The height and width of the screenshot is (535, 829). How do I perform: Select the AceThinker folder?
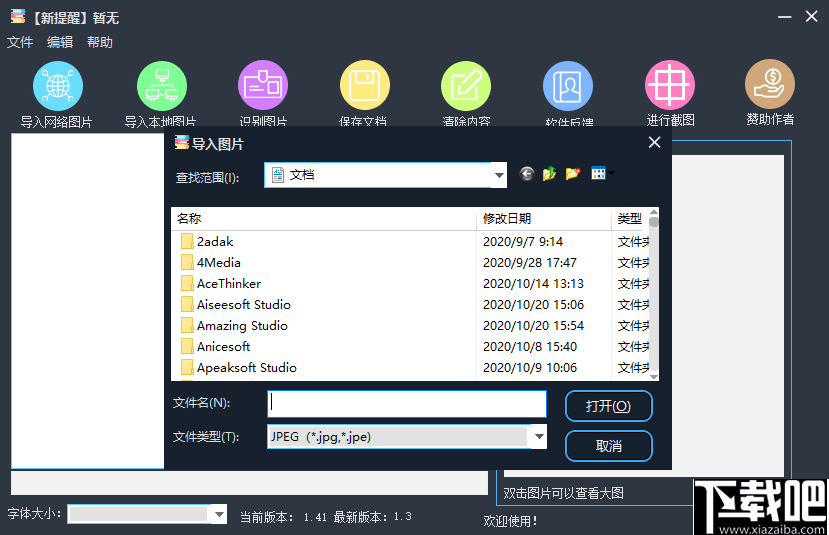[229, 284]
